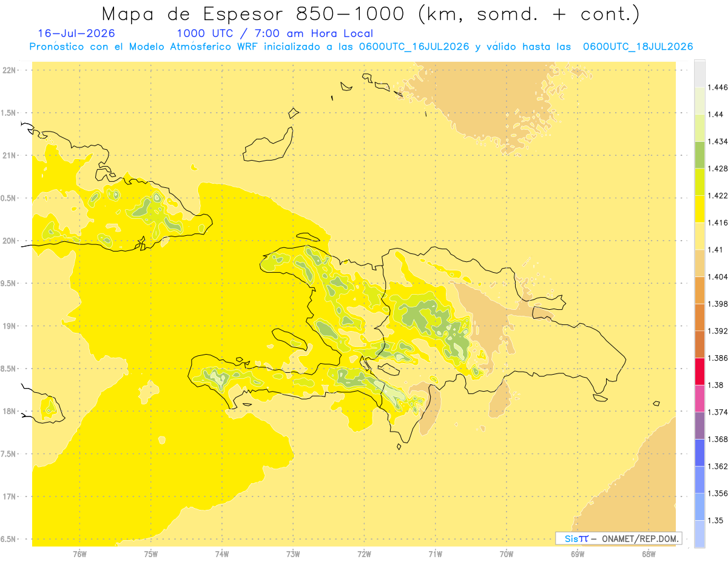Select the tan 1.404–1.41 legend swatch
The width and height of the screenshot is (728, 562).
coord(699,263)
